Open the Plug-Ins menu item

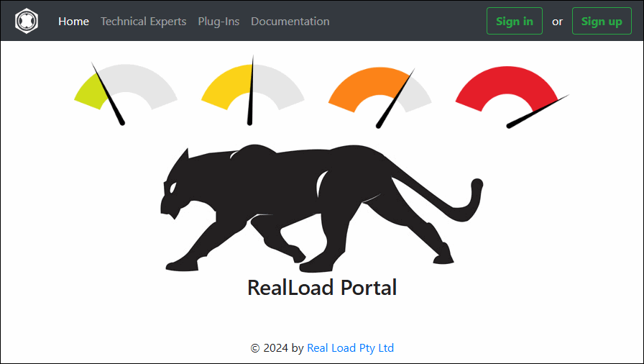click(x=218, y=22)
